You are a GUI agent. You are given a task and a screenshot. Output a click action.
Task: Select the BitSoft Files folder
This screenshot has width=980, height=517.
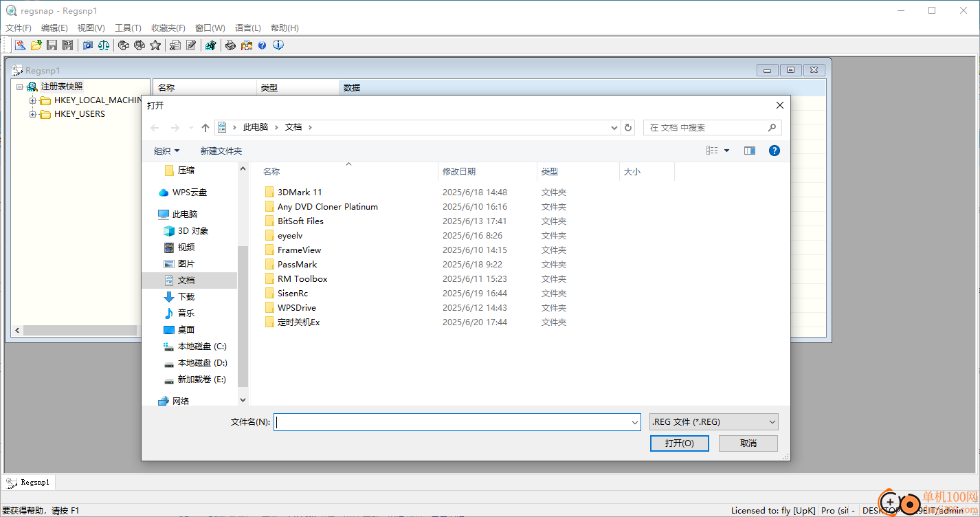coord(294,221)
